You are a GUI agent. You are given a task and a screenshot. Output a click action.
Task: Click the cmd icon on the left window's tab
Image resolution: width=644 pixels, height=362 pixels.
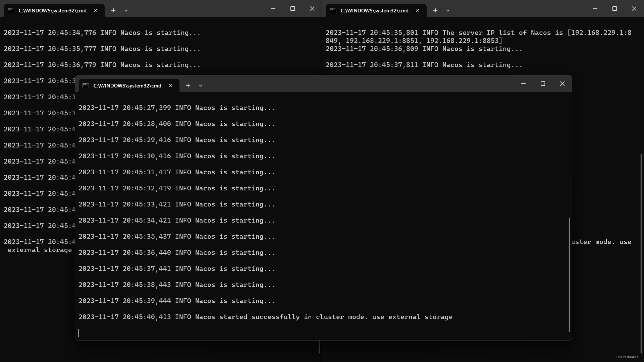(x=10, y=10)
